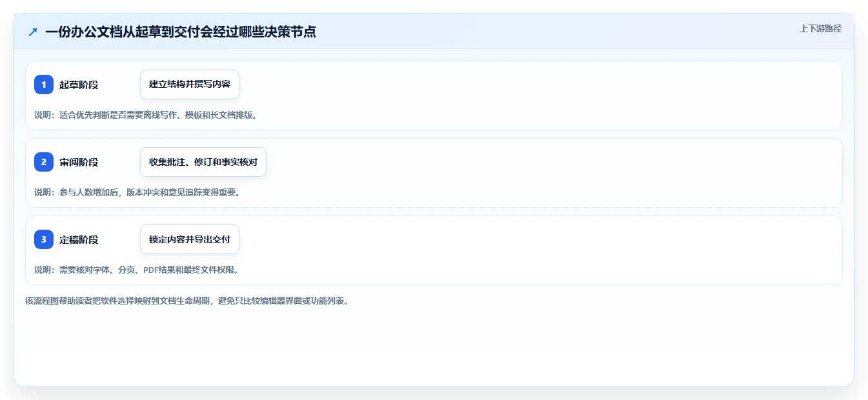Select the 定稿阶段 label

point(79,239)
